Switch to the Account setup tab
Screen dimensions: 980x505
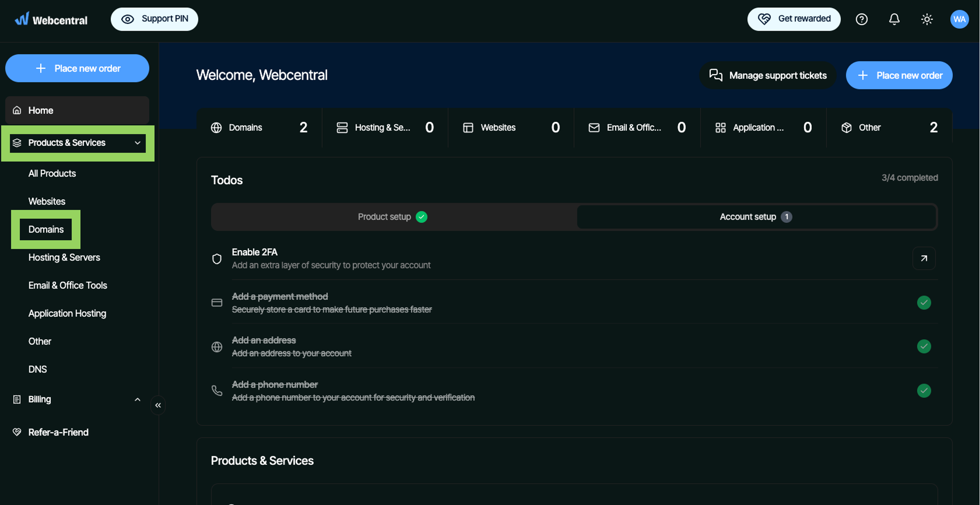coord(756,217)
